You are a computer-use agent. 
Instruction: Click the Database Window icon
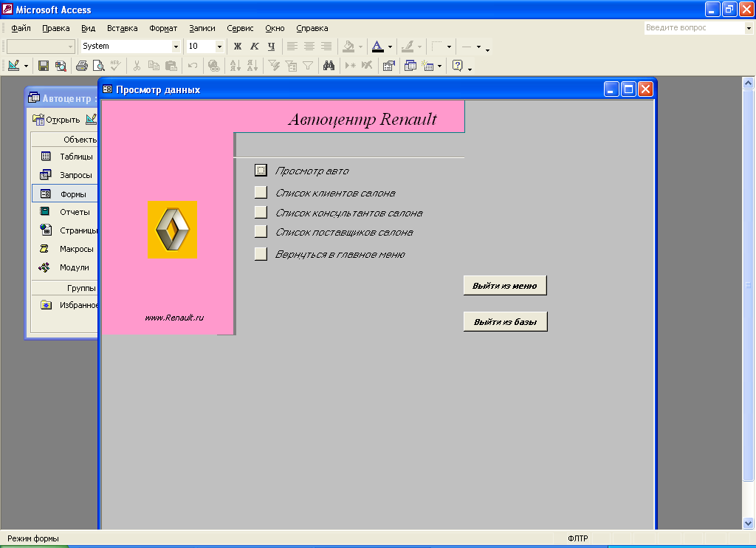pos(410,66)
